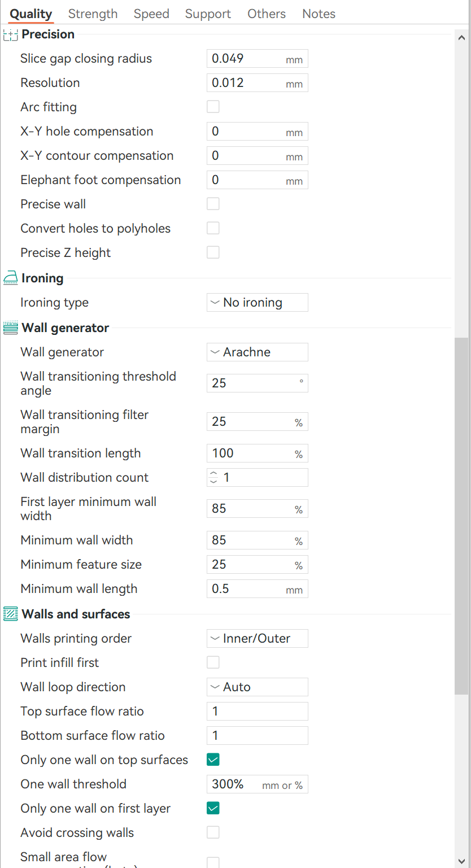This screenshot has width=471, height=868.
Task: Open the Ironing type dropdown
Action: click(x=258, y=303)
